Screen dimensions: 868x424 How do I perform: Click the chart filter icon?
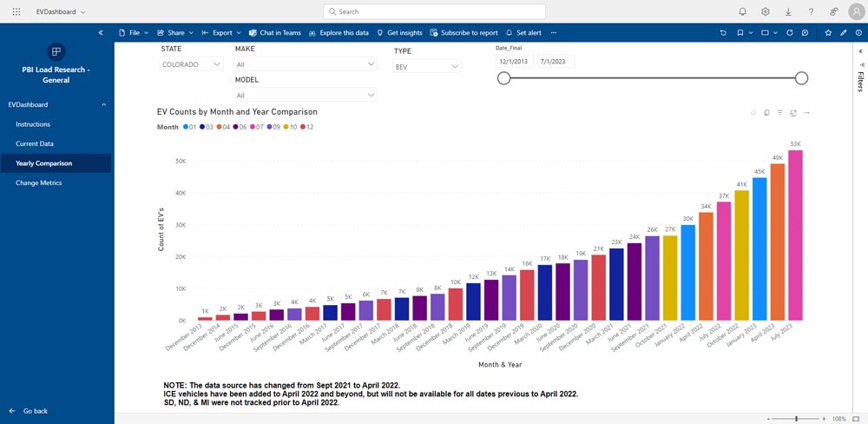tap(779, 113)
